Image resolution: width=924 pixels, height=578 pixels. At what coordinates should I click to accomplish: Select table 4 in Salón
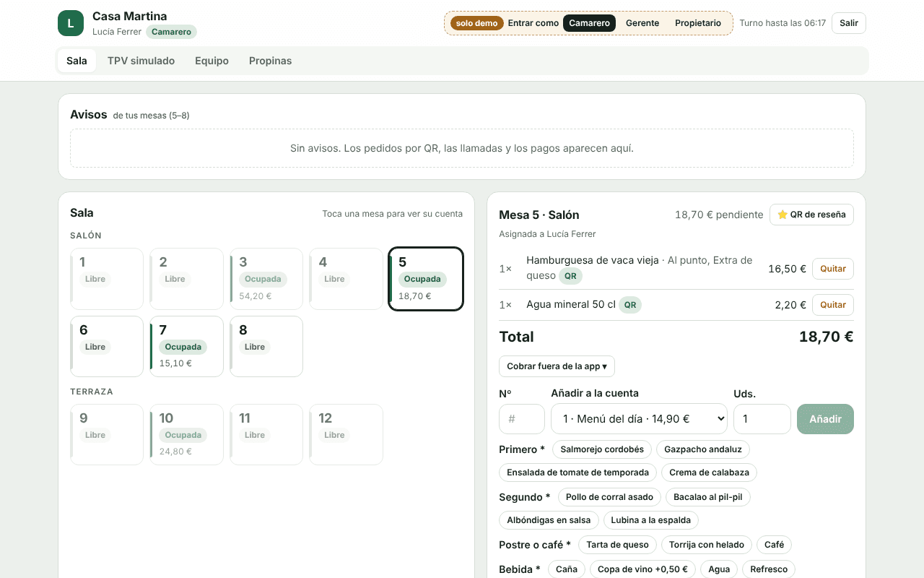[346, 279]
